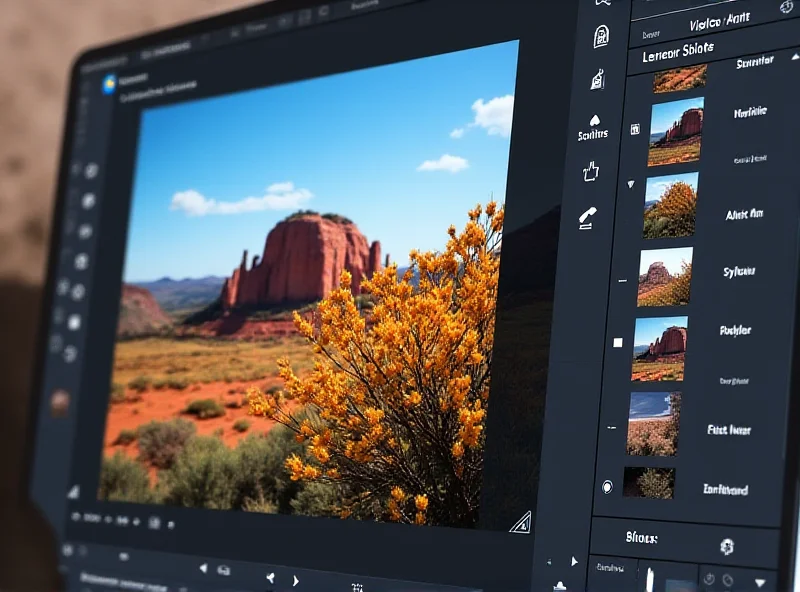Click the Ftict Ineer label text
Screen dimensions: 800x592
point(729,430)
